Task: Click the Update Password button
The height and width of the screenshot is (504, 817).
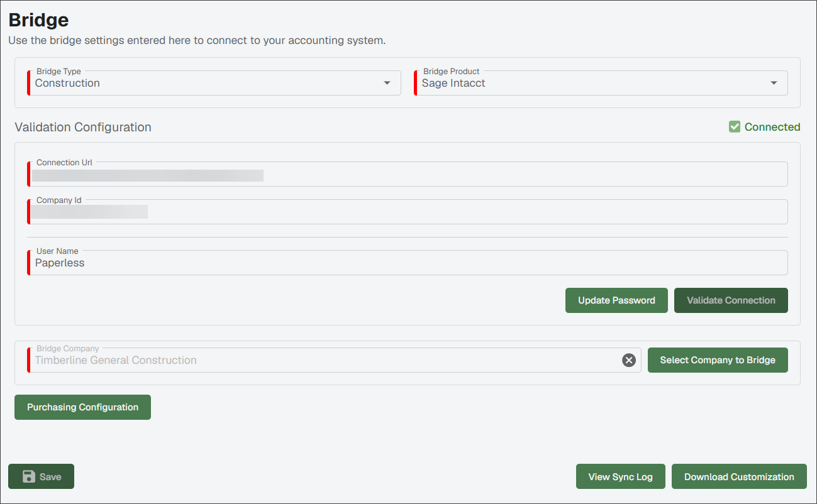Action: (616, 300)
